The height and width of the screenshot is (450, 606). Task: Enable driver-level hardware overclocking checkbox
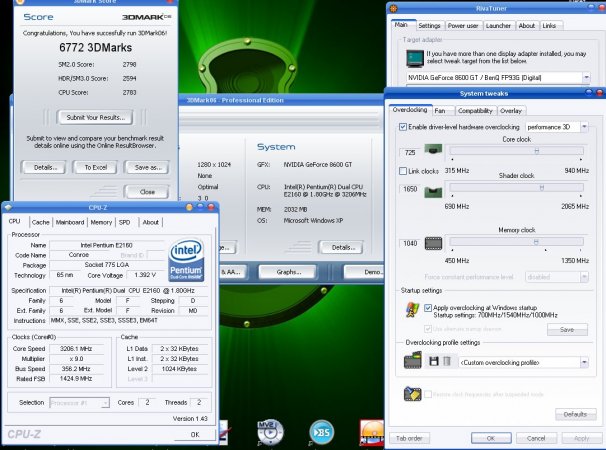click(x=403, y=127)
